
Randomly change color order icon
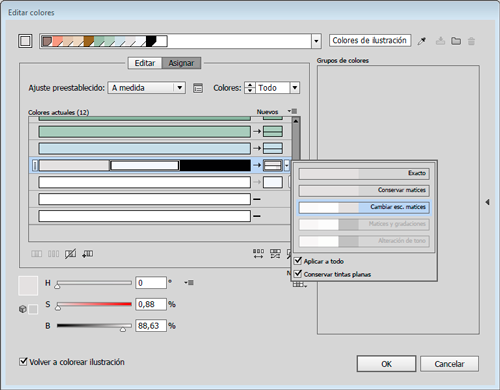pyautogui.click(x=258, y=254)
